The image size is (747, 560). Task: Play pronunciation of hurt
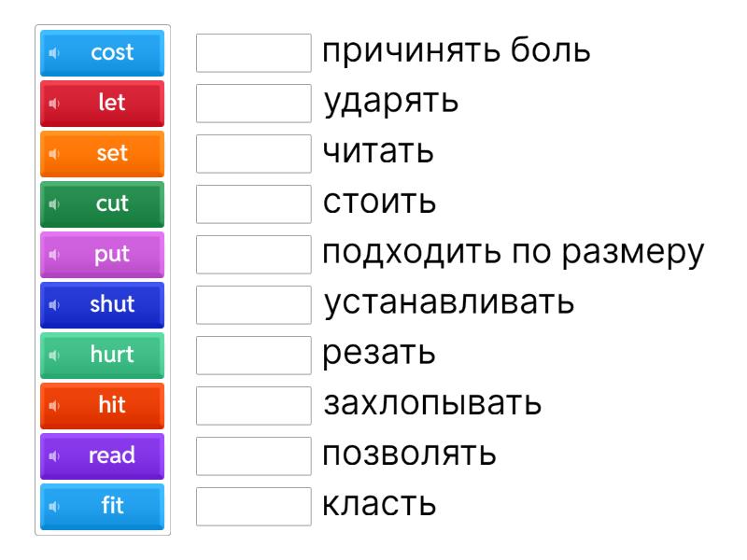click(54, 356)
